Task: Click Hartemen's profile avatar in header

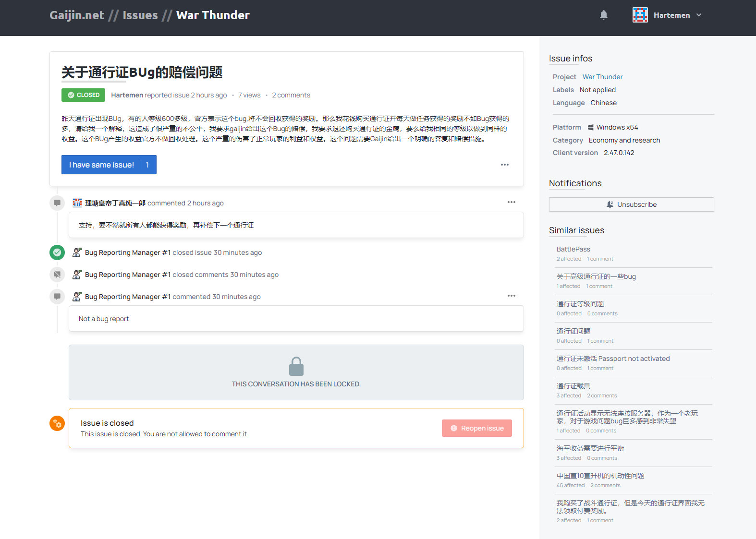Action: [x=640, y=15]
